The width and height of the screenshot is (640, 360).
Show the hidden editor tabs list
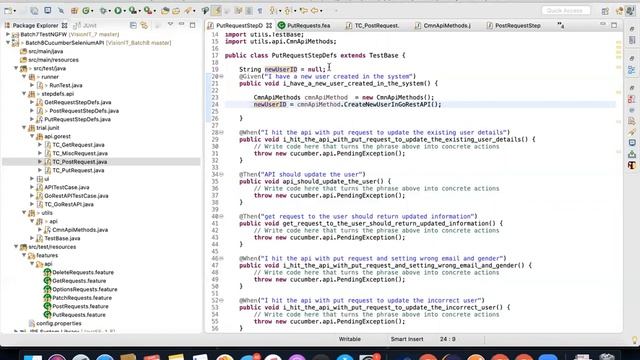tap(561, 25)
